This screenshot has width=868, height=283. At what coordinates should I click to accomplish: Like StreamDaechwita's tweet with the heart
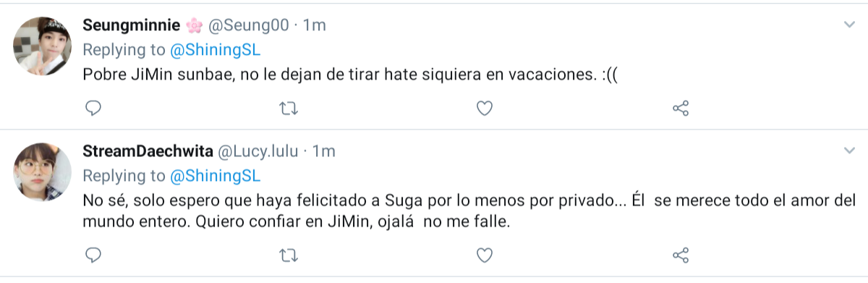pyautogui.click(x=485, y=255)
